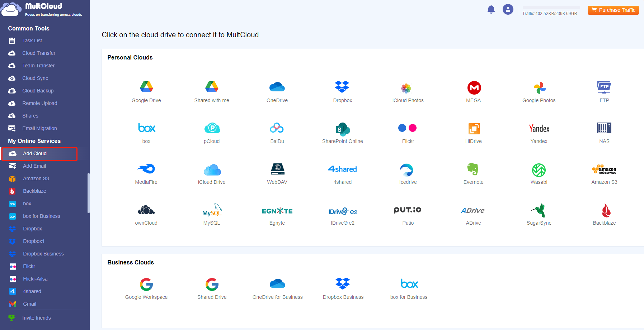644x330 pixels.
Task: Add SugarSync cloud
Action: point(539,210)
